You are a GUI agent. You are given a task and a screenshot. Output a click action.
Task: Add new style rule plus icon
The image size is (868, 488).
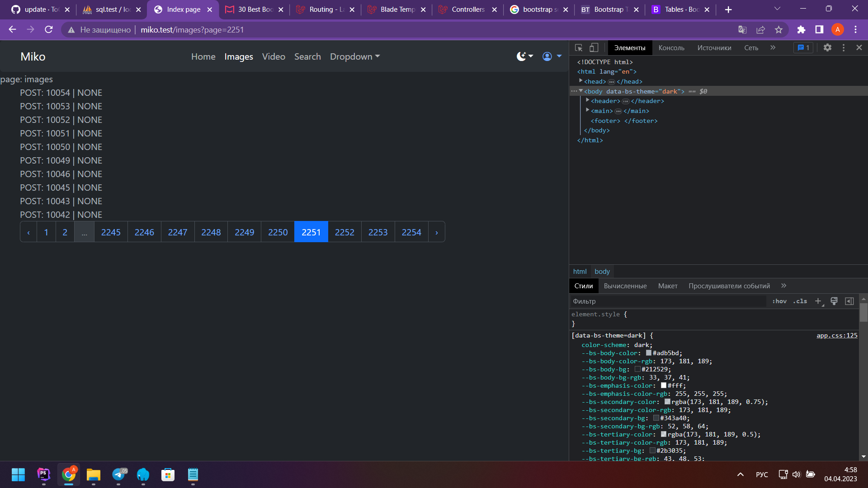tap(818, 301)
